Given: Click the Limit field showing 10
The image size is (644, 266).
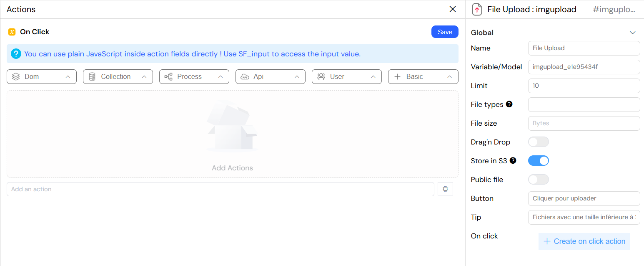Looking at the screenshot, I should coord(584,86).
